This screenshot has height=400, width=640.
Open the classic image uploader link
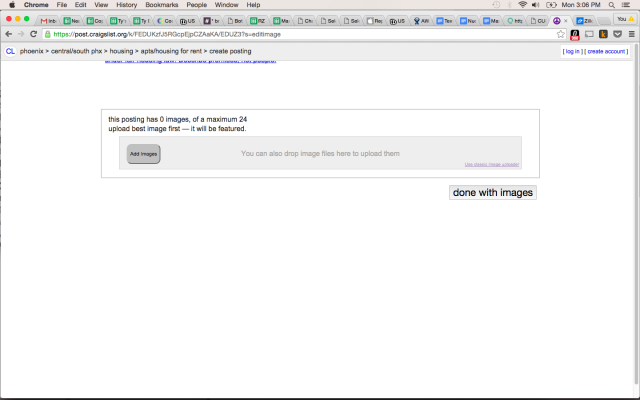point(492,165)
